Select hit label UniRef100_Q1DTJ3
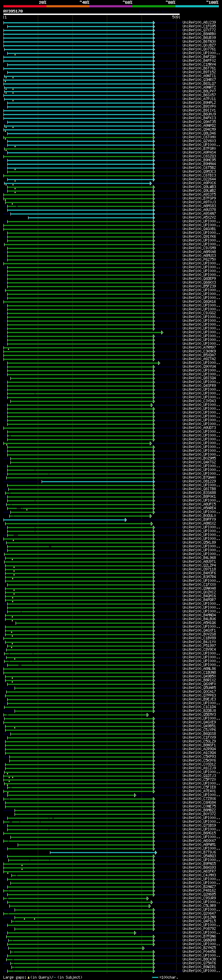The width and height of the screenshot is (222, 980). [199, 776]
